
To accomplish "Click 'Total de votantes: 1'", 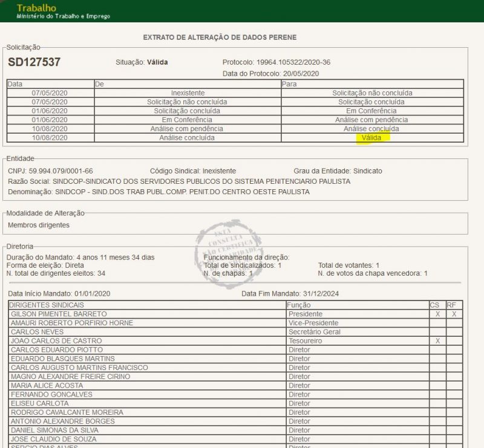I will click(x=349, y=265).
